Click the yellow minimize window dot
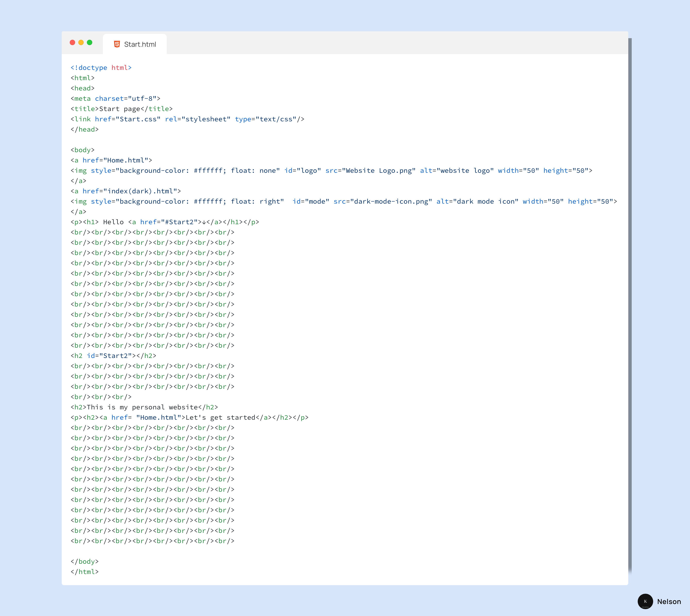The height and width of the screenshot is (616, 690). point(81,42)
